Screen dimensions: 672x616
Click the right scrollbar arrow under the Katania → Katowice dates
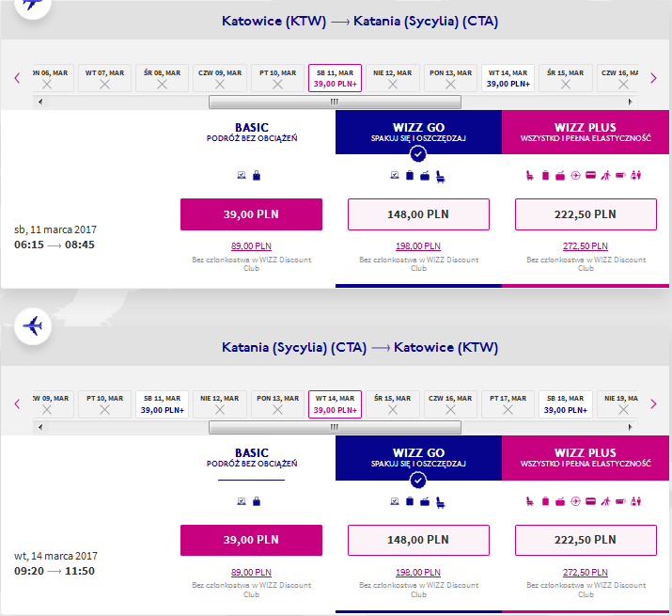coord(630,427)
